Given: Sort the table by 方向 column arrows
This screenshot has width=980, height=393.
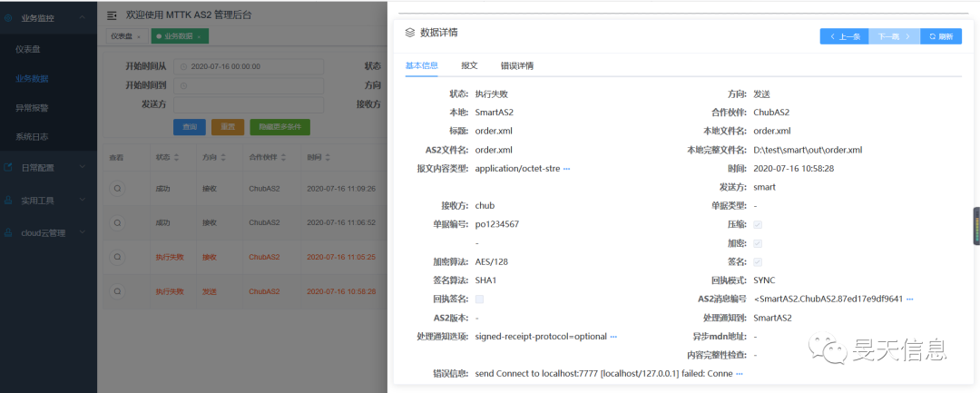Looking at the screenshot, I should point(223,157).
